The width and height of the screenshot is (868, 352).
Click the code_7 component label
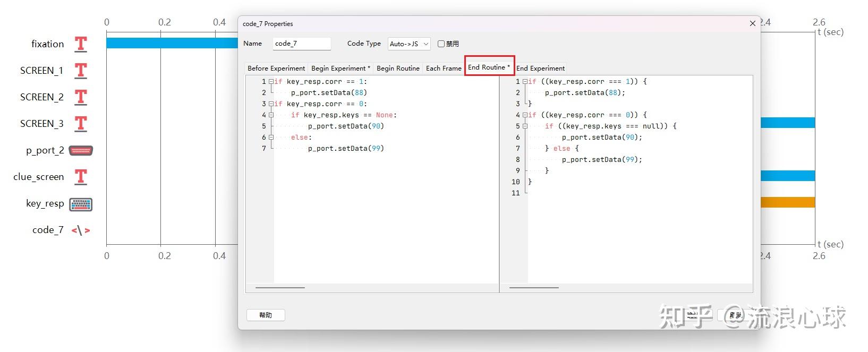[48, 230]
